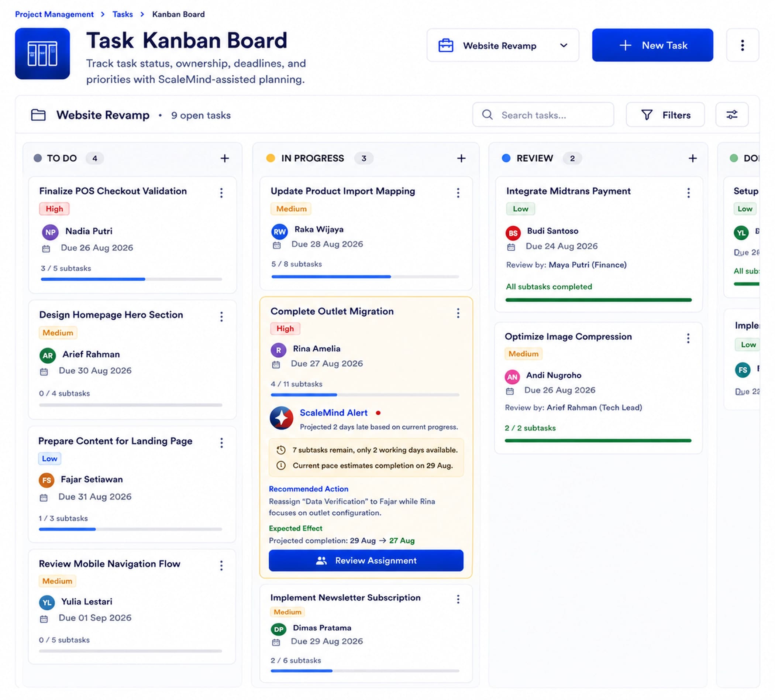Open the Optimize Image Compression card title

point(568,337)
